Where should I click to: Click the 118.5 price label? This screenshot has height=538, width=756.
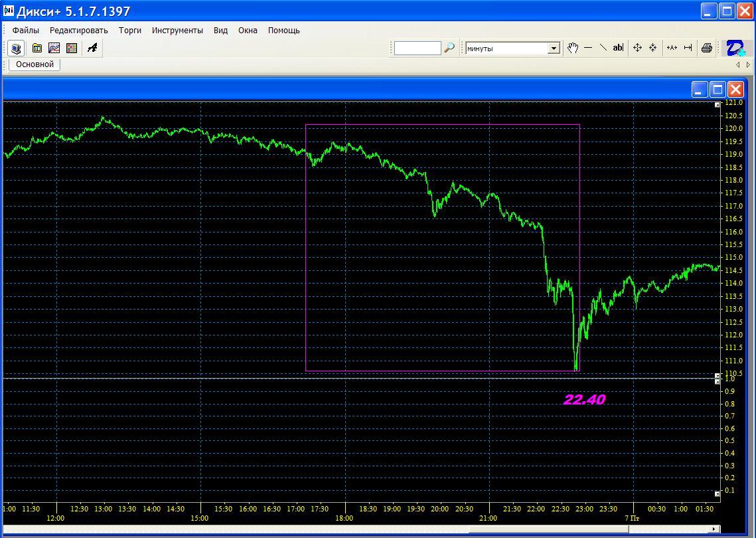point(734,167)
